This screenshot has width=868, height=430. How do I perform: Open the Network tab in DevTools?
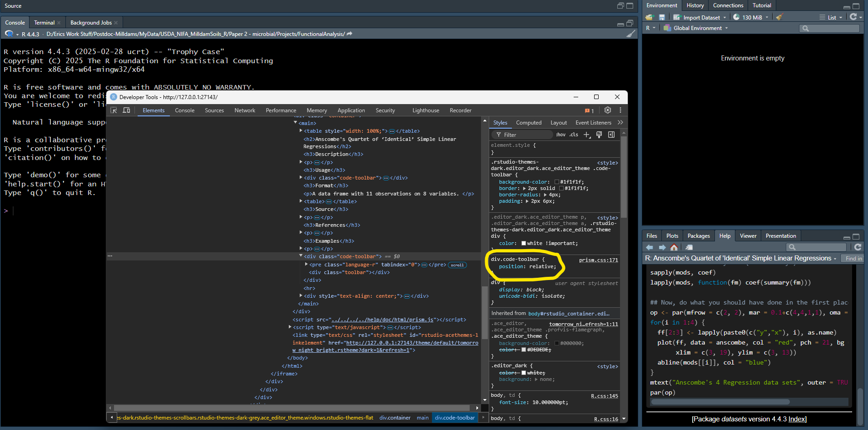point(245,110)
